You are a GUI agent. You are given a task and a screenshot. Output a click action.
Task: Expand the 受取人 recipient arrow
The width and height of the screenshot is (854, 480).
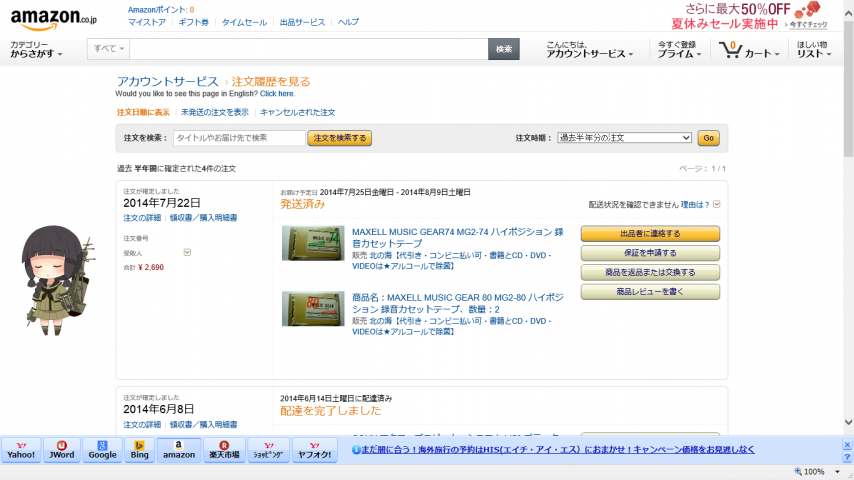click(187, 252)
